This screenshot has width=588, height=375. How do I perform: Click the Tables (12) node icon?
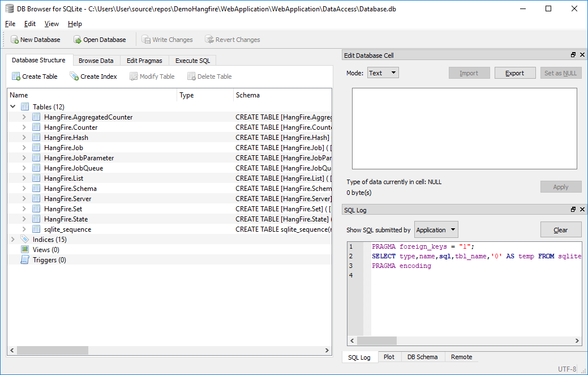coord(25,106)
